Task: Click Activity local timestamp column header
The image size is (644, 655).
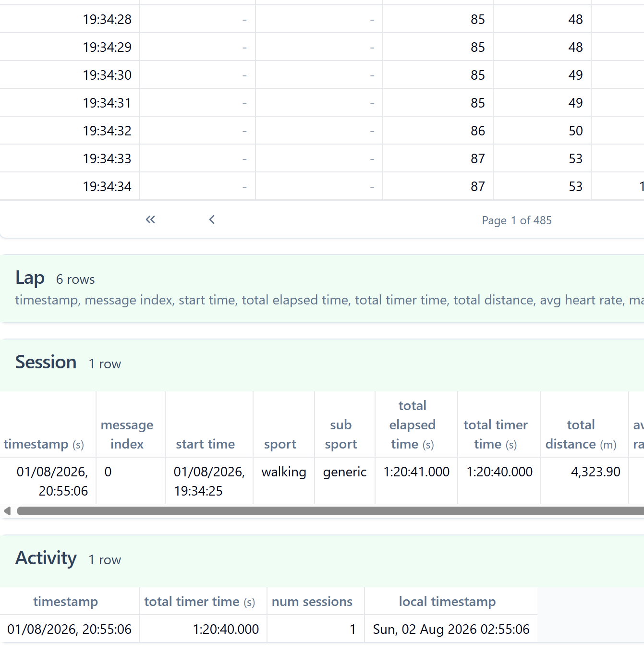Action: pyautogui.click(x=447, y=602)
